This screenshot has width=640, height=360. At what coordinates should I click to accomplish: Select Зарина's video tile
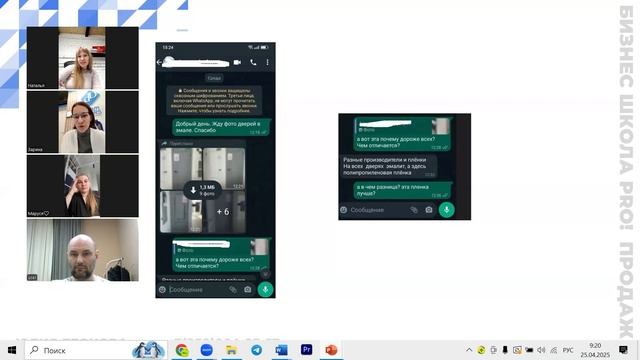pos(82,122)
